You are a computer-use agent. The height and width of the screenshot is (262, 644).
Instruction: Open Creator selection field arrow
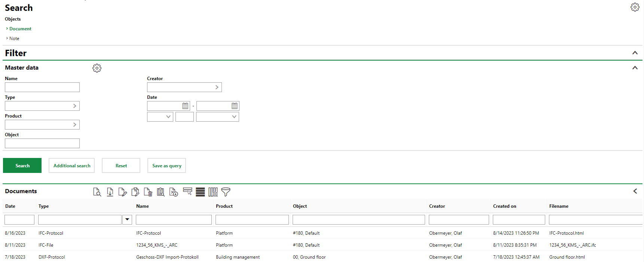(217, 87)
